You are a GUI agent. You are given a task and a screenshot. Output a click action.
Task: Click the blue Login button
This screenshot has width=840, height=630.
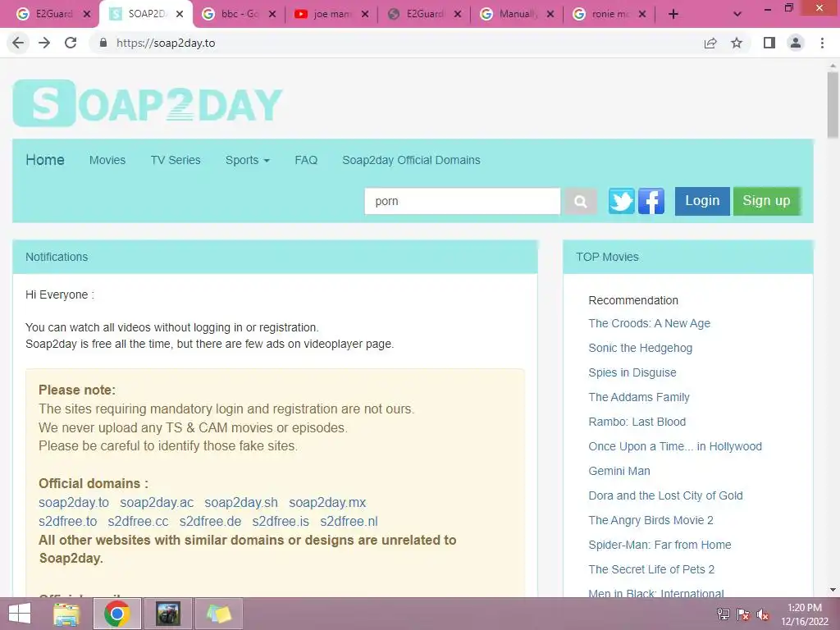702,201
